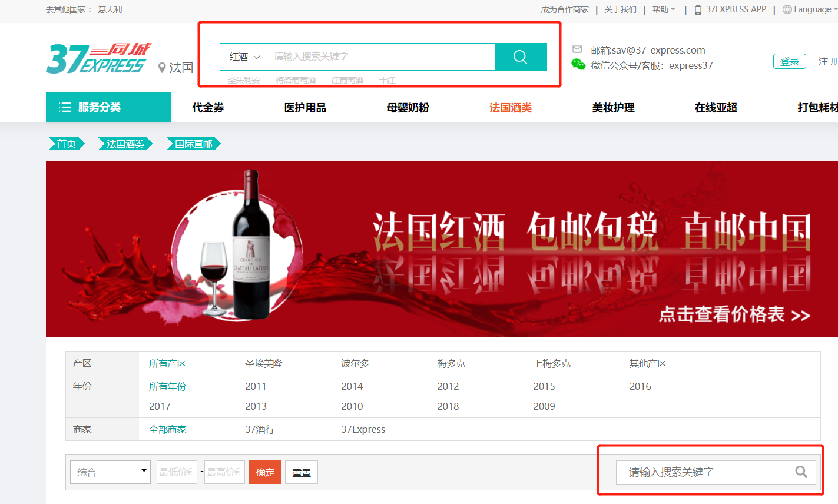This screenshot has height=504, width=838.
Task: Click the 最低价 minimum price field
Action: (x=177, y=472)
